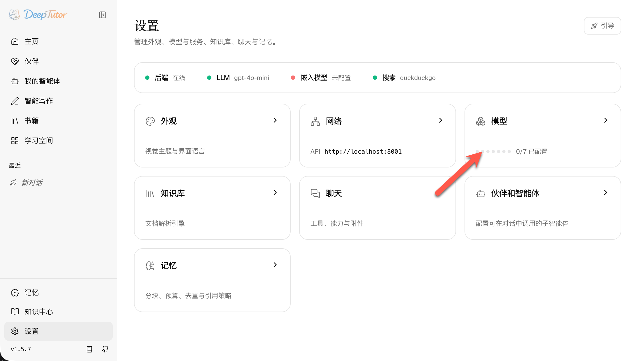
Task: Expand the 网络 card chevron
Action: pos(441,120)
